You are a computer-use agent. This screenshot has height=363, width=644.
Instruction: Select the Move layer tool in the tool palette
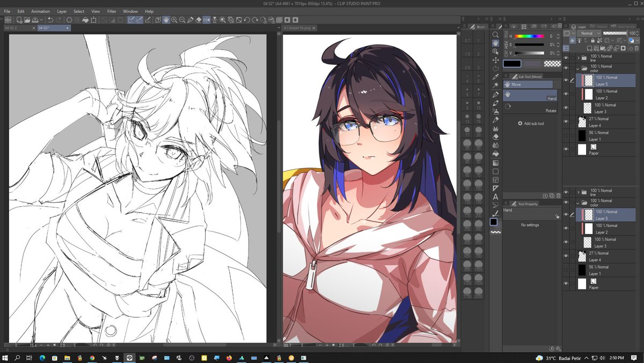click(495, 60)
